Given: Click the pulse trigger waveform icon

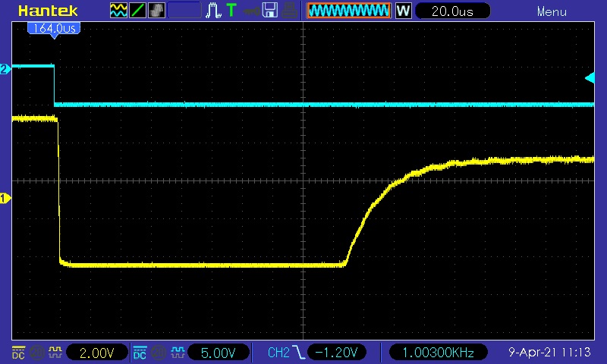Looking at the screenshot, I should 213,11.
